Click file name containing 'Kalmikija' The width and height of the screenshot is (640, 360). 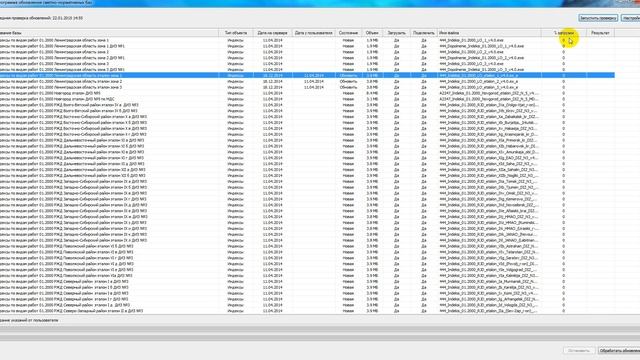[489, 276]
